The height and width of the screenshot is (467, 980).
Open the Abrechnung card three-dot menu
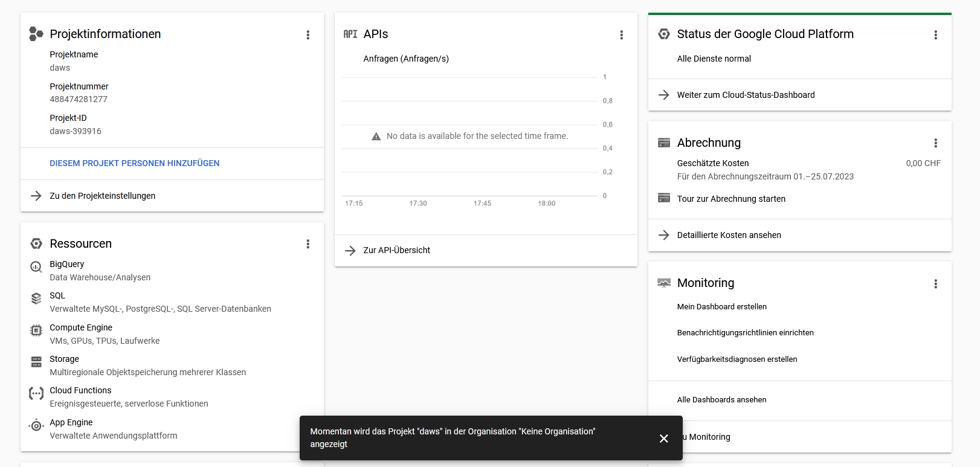tap(935, 143)
